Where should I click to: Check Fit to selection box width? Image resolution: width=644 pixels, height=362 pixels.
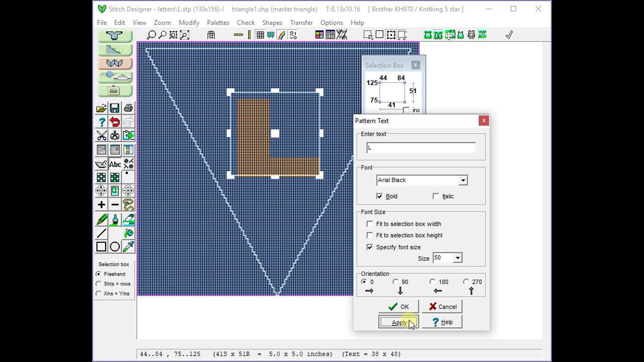click(x=370, y=224)
